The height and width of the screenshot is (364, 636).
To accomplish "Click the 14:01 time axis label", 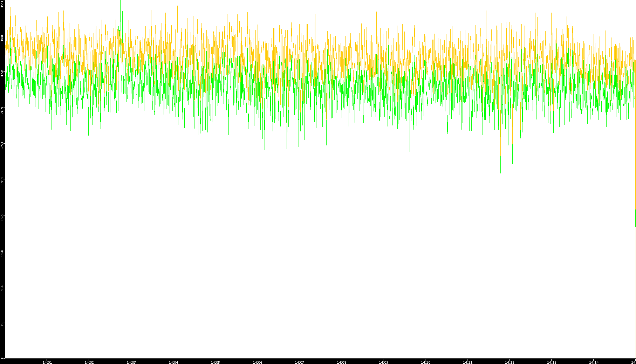I will 47,362.
